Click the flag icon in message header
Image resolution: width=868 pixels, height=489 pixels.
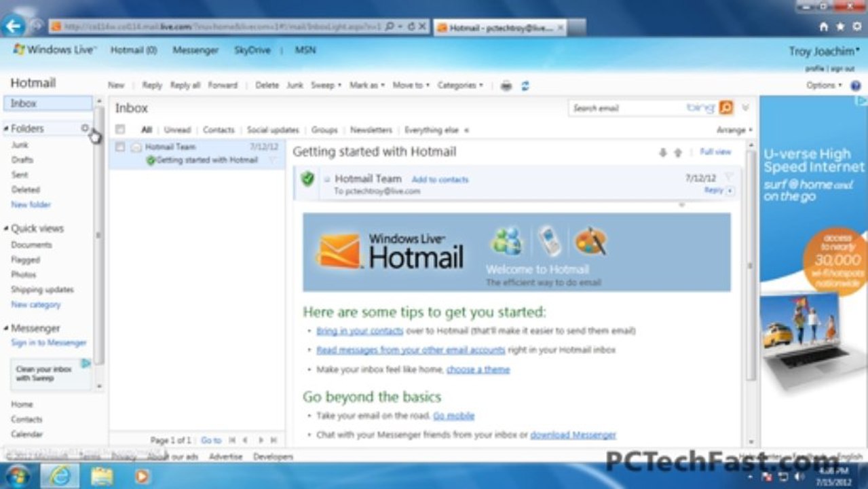(729, 178)
